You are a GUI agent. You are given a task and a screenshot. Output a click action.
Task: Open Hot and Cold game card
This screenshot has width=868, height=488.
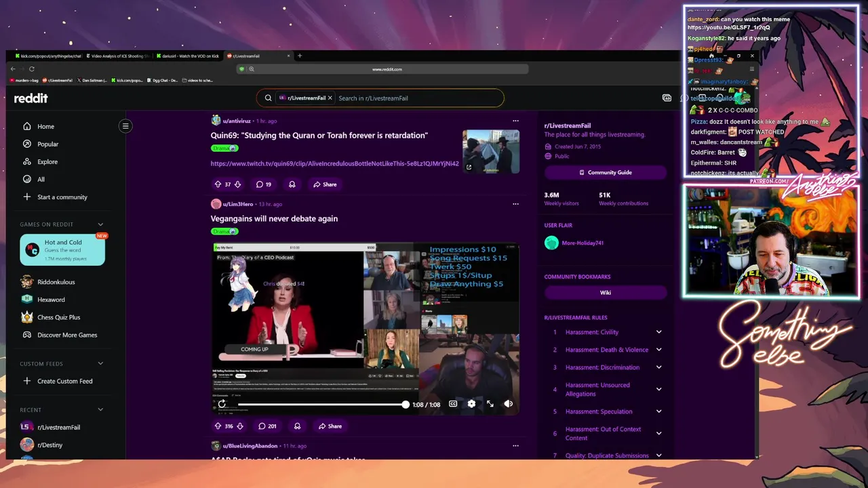click(62, 250)
